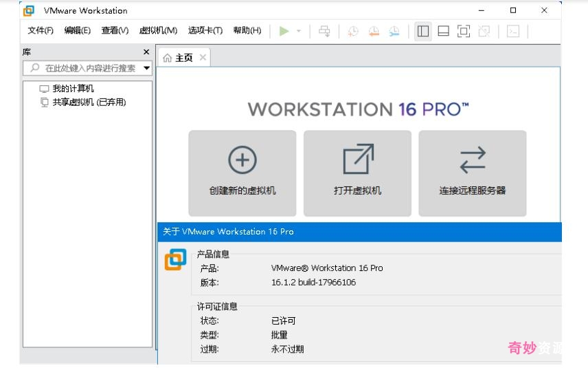The image size is (588, 368).
Task: Click license type value 批量
Action: 279,335
